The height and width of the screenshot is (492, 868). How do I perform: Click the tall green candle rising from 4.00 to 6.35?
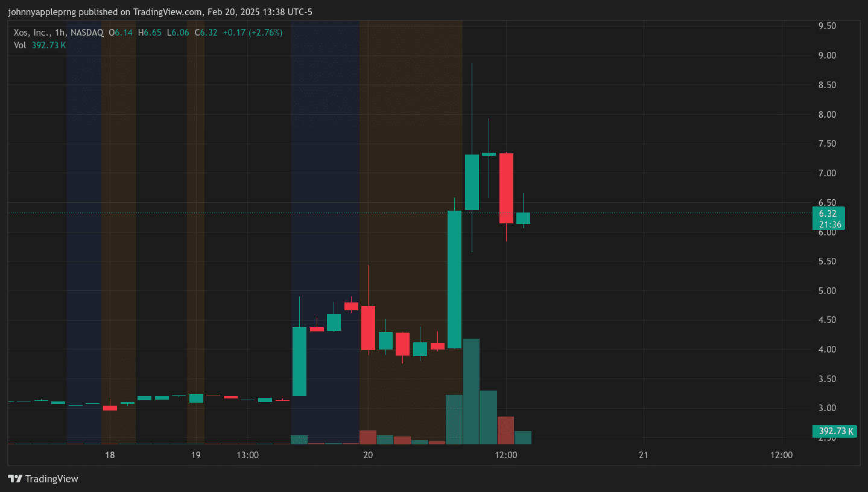455,280
